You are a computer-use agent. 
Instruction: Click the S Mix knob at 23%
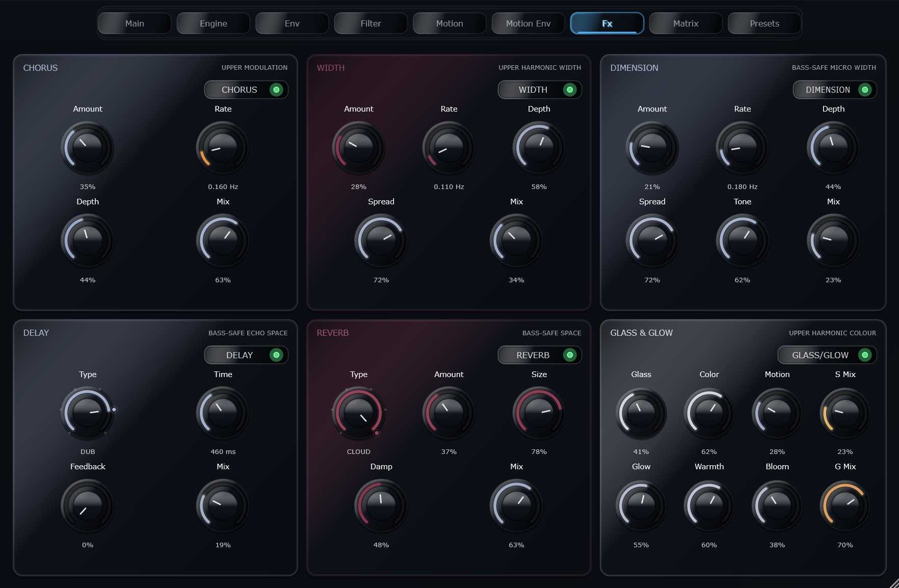845,413
